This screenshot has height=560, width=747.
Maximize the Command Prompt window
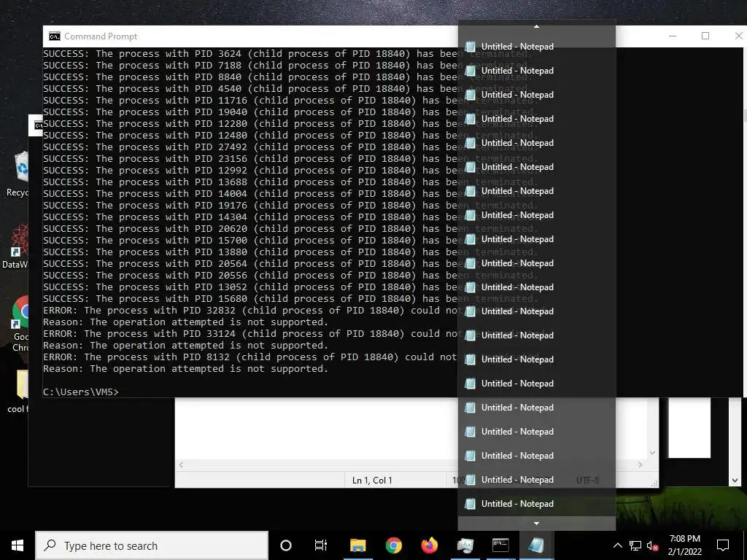point(705,36)
